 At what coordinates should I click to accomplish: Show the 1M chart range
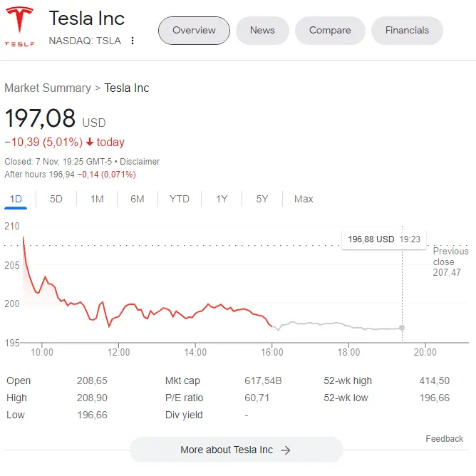pos(97,199)
